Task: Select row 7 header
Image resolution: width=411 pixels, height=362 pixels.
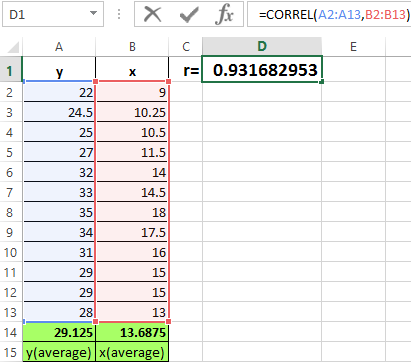Action: tap(11, 192)
